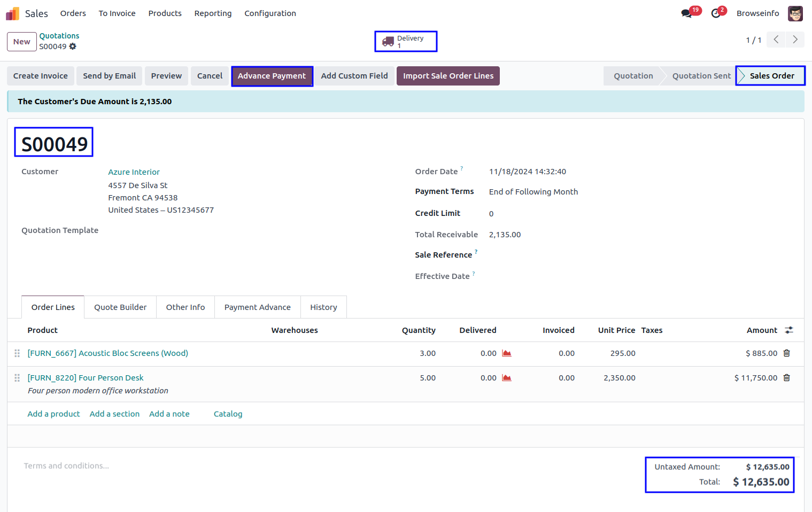Click the gear icon beside S00049
The image size is (812, 512).
(x=73, y=46)
